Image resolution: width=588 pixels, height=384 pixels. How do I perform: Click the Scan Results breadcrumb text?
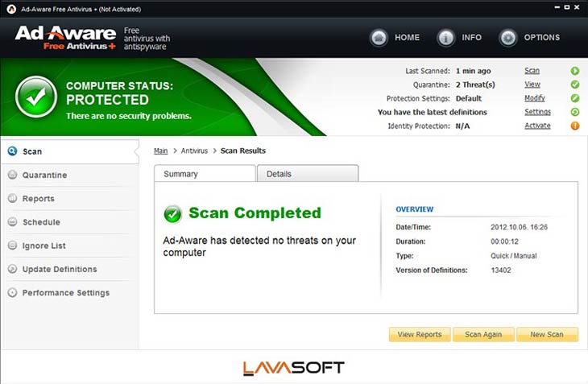[243, 151]
